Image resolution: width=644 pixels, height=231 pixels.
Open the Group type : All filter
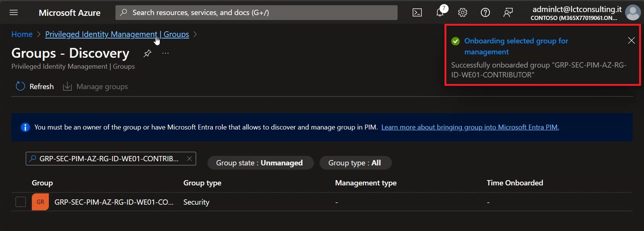(x=355, y=163)
